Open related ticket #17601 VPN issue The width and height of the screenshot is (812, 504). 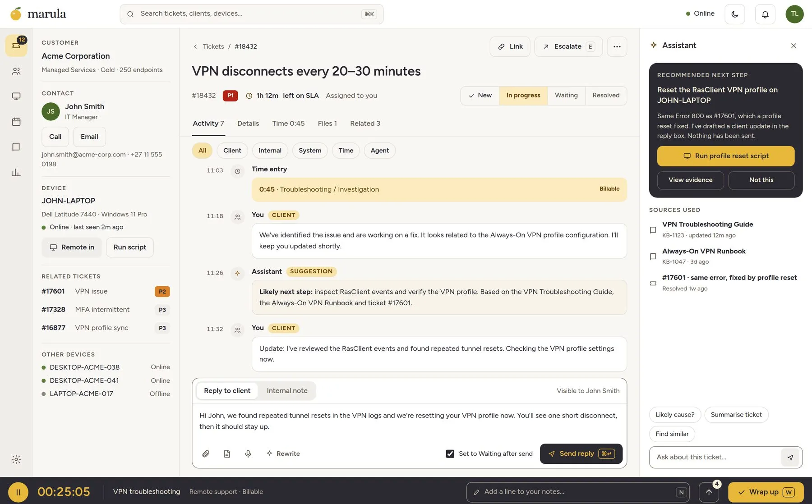106,291
